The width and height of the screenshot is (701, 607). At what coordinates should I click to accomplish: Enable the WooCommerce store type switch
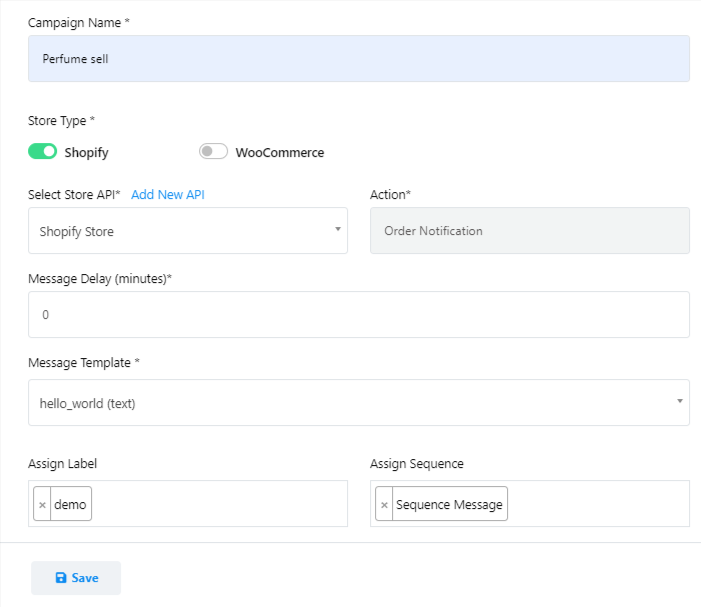(x=213, y=152)
